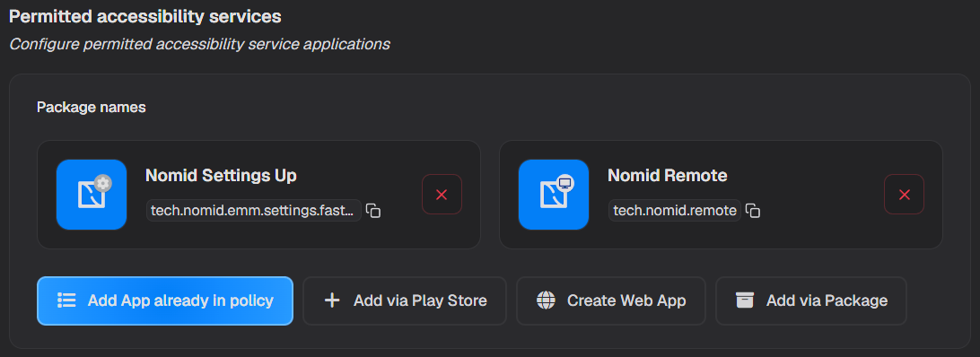The image size is (980, 357).
Task: Copy the tech.nomid.remote package name
Action: (x=753, y=211)
